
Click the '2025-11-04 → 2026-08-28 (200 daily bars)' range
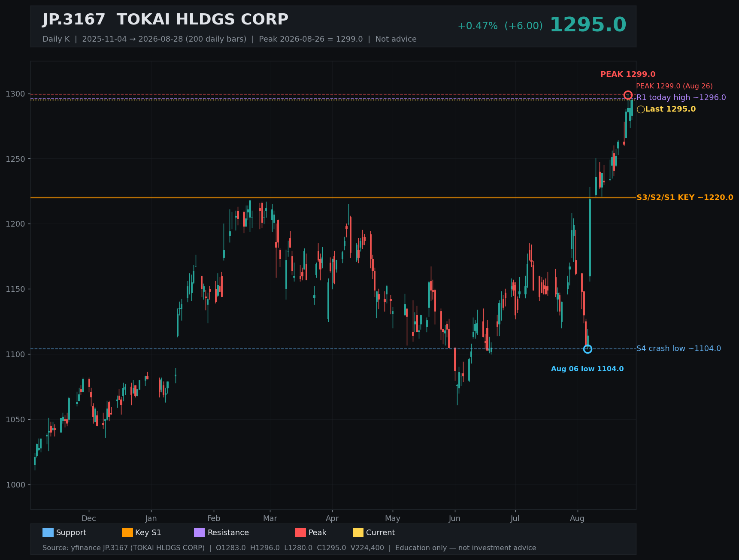164,39
